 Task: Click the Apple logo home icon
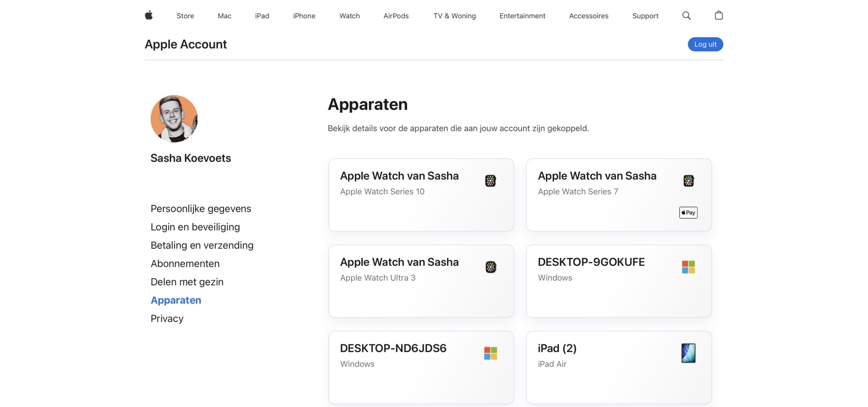pyautogui.click(x=149, y=15)
